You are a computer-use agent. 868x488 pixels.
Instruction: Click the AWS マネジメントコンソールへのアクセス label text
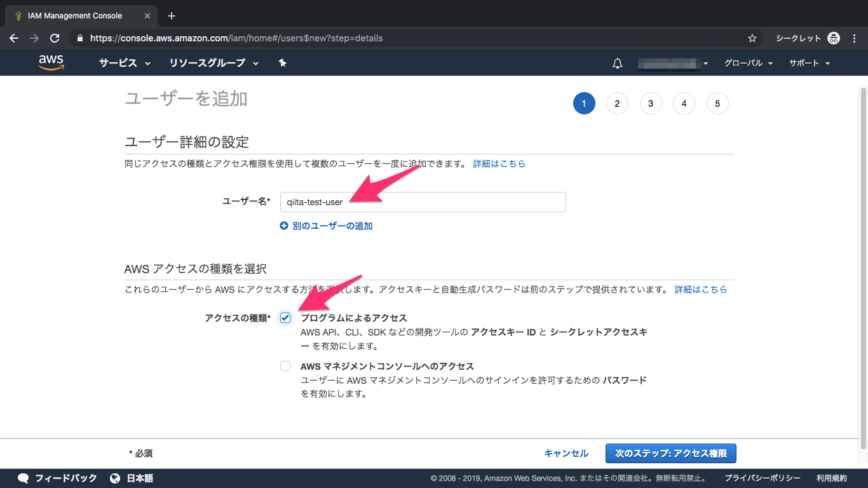tap(388, 366)
